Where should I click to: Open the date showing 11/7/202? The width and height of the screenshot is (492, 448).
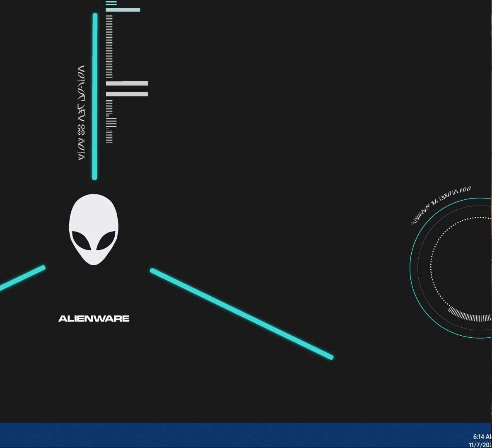(481, 444)
